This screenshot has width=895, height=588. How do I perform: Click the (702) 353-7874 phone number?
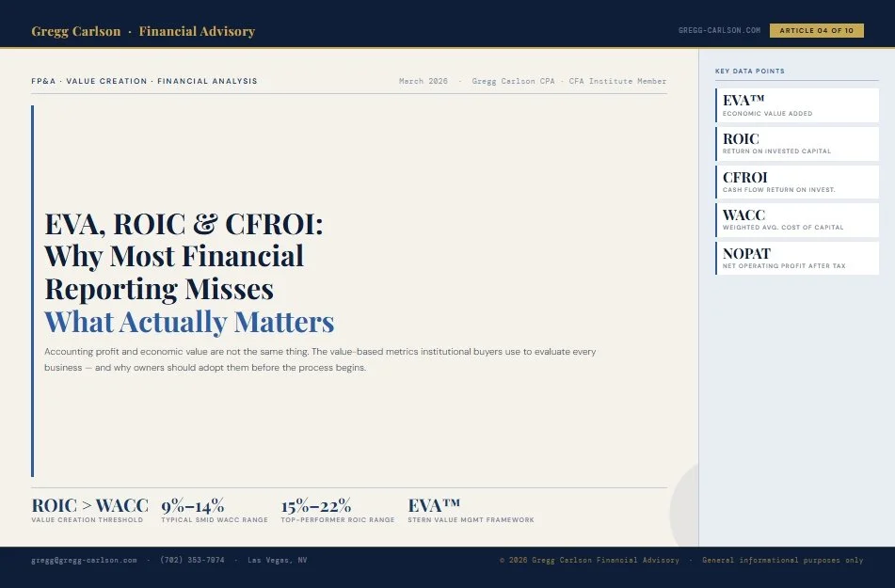[191, 560]
